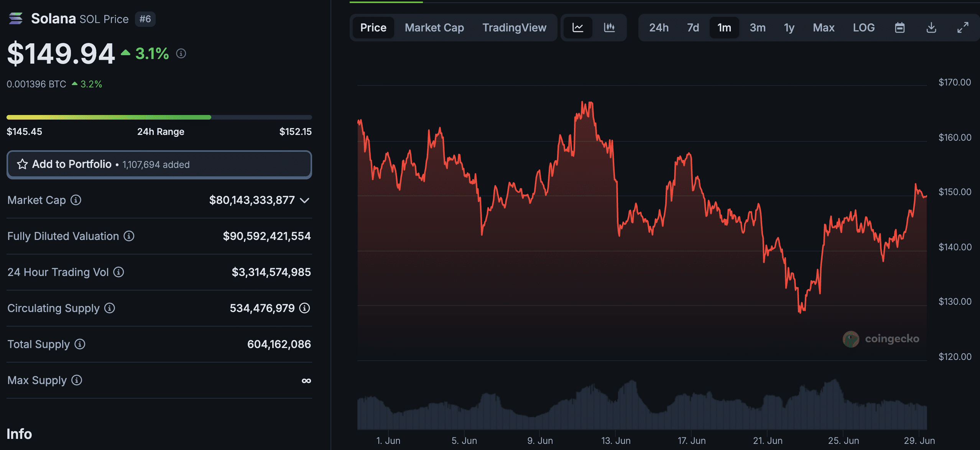Set chart range to 3m
The image size is (980, 450).
point(758,28)
